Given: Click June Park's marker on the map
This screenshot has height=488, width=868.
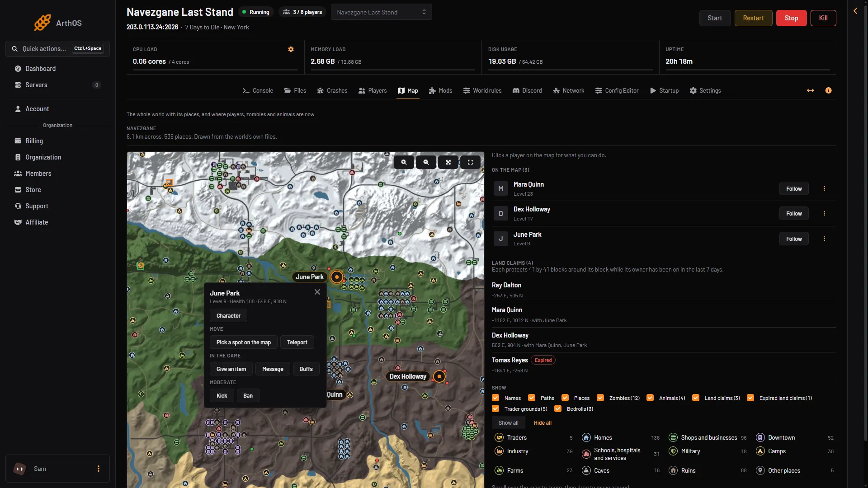Looking at the screenshot, I should (337, 277).
